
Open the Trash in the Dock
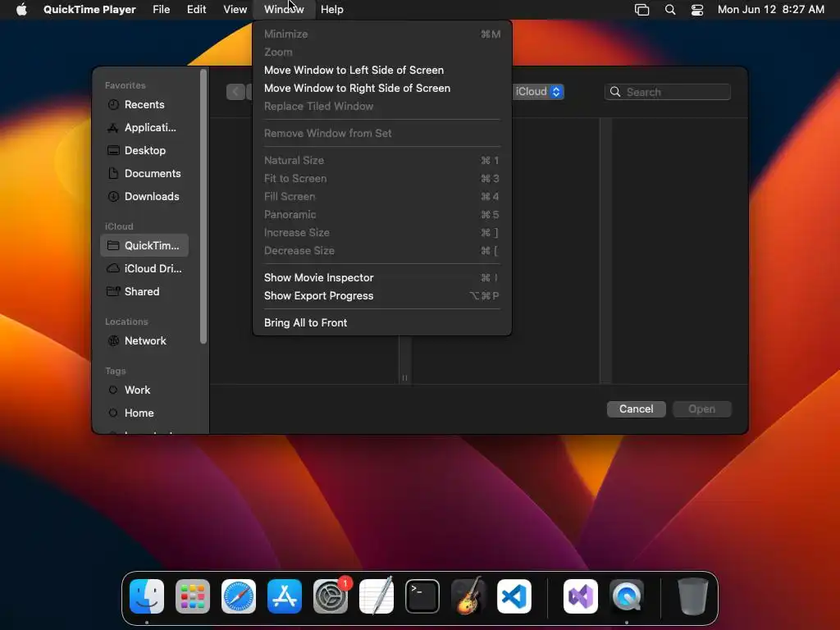point(692,596)
